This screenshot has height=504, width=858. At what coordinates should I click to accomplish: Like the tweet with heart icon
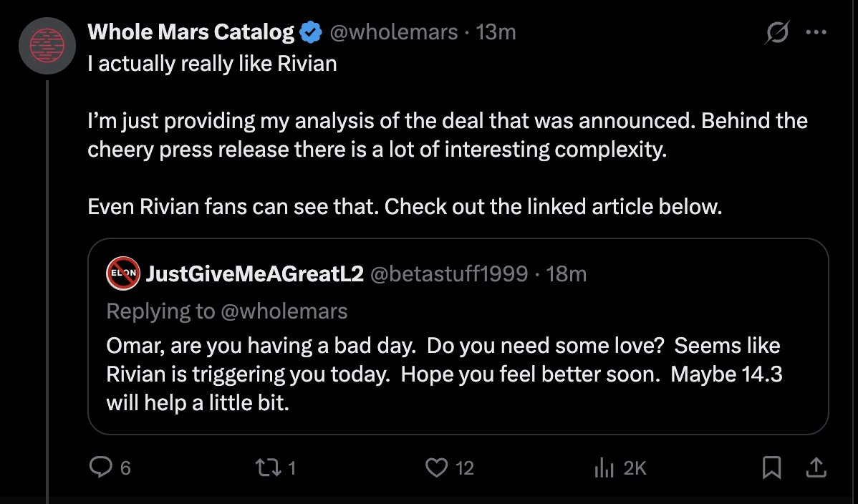(x=436, y=467)
